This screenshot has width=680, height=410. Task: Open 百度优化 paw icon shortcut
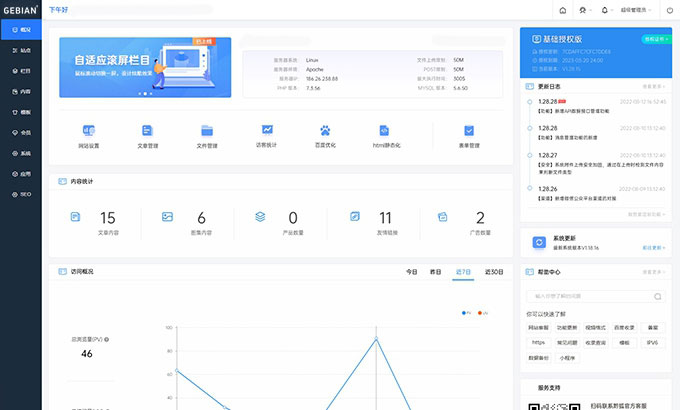coord(326,131)
